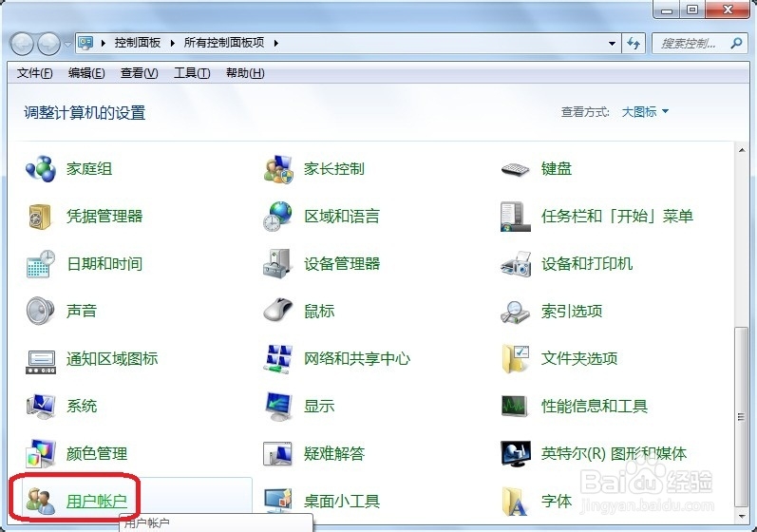Open the 疑难解答 troubleshooting icon
Image resolution: width=757 pixels, height=532 pixels.
coord(277,454)
